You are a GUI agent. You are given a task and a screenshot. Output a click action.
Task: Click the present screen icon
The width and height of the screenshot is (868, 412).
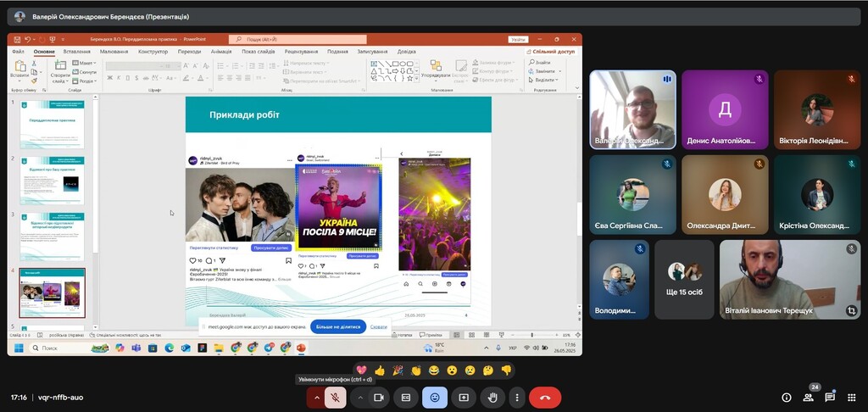[464, 397]
